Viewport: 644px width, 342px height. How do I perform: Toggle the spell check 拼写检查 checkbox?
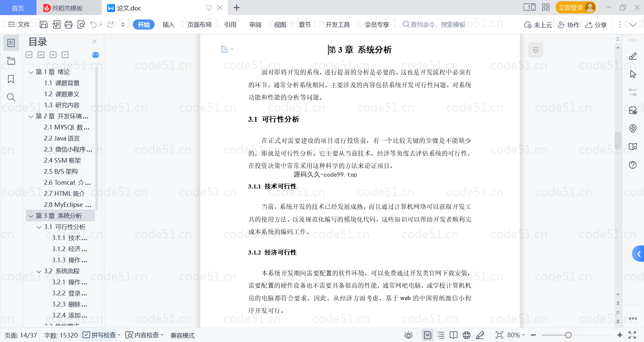click(86, 335)
